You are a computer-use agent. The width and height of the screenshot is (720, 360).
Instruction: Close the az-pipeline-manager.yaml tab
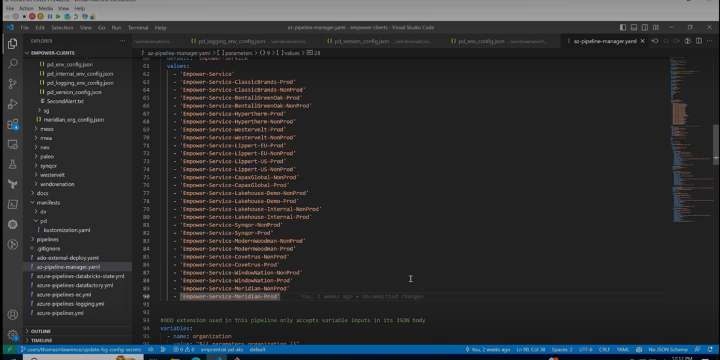click(x=642, y=41)
